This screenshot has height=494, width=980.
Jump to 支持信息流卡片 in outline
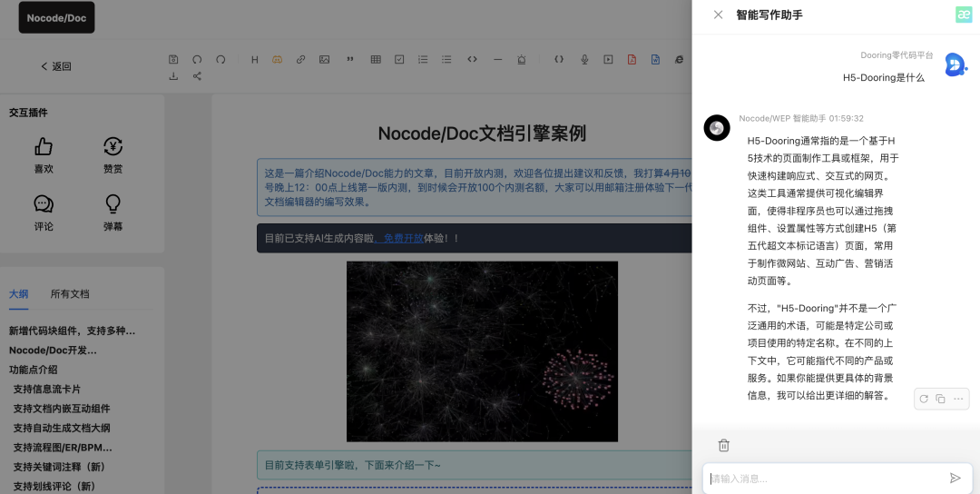click(47, 389)
